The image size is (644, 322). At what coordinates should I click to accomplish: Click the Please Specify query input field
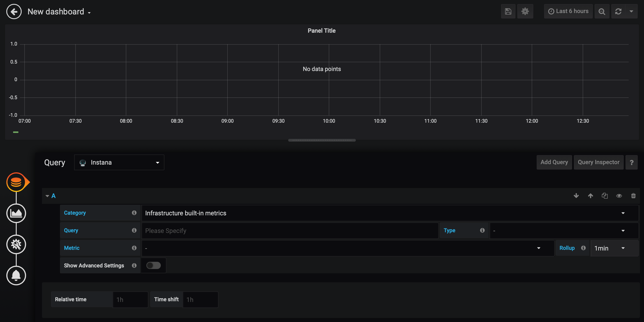(x=290, y=230)
